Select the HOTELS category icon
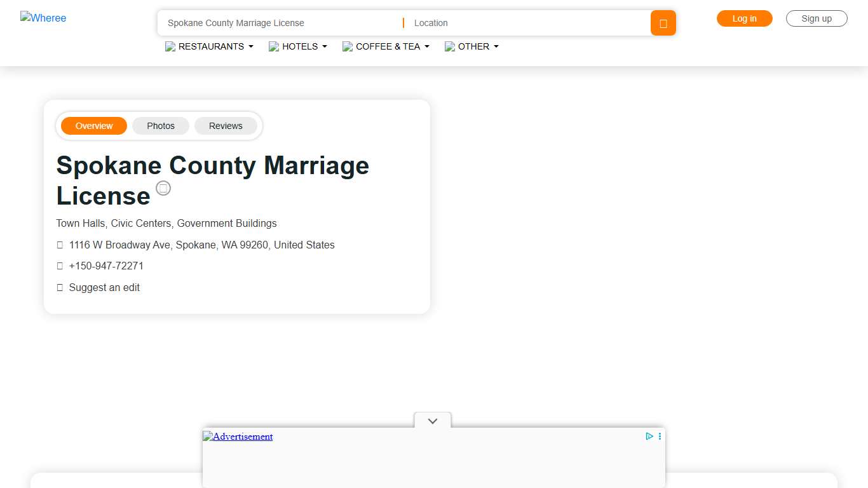 click(274, 46)
